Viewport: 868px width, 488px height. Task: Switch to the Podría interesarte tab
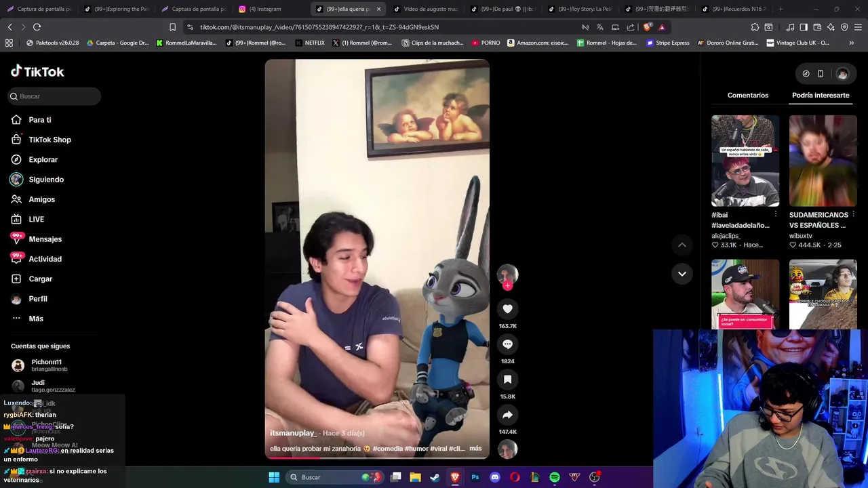pos(821,95)
